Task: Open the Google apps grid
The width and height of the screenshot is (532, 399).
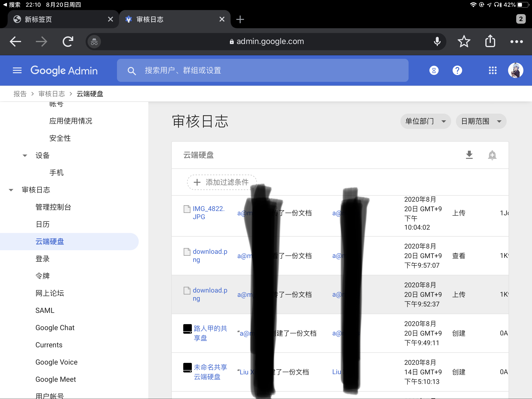Action: (493, 71)
